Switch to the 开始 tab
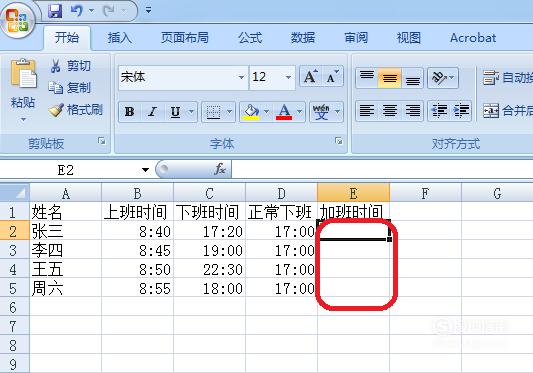This screenshot has width=533, height=373. (x=67, y=37)
